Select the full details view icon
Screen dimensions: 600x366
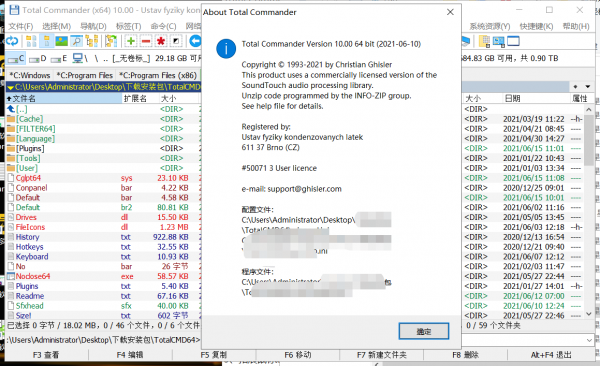tap(46, 41)
